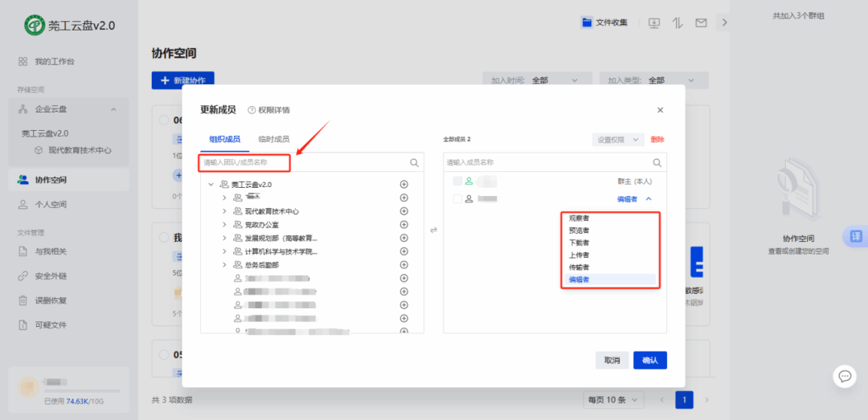Open the 设置权限 dropdown
The width and height of the screenshot is (868, 420).
[x=618, y=140]
